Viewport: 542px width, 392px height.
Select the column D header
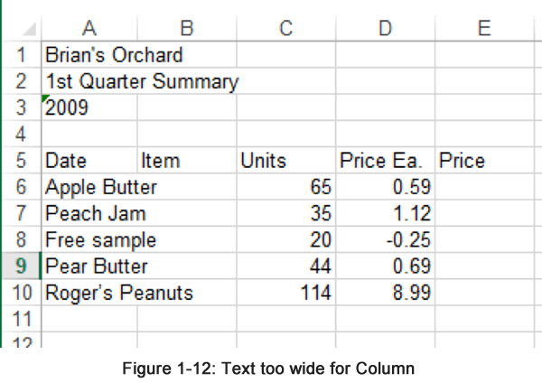pyautogui.click(x=385, y=29)
